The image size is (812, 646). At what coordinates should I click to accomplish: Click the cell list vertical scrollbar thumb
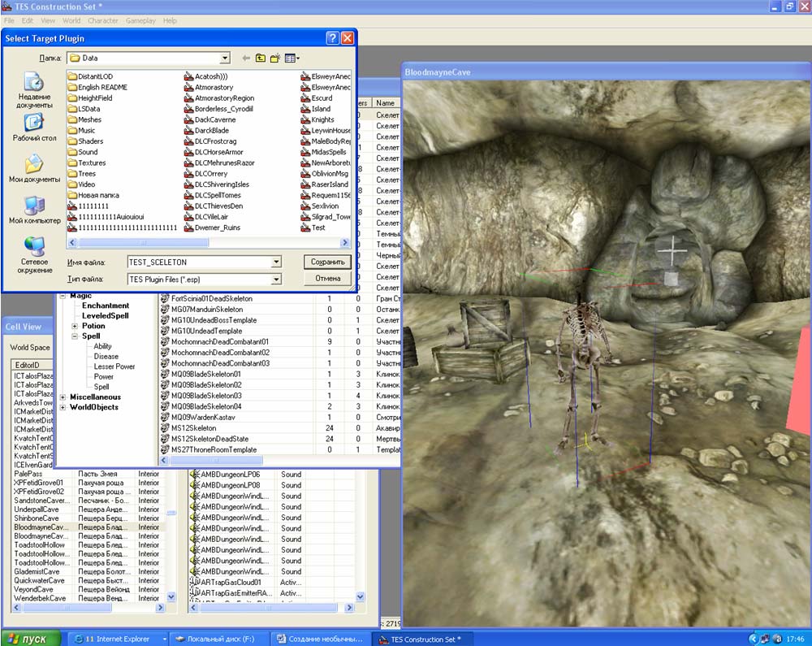click(x=171, y=513)
